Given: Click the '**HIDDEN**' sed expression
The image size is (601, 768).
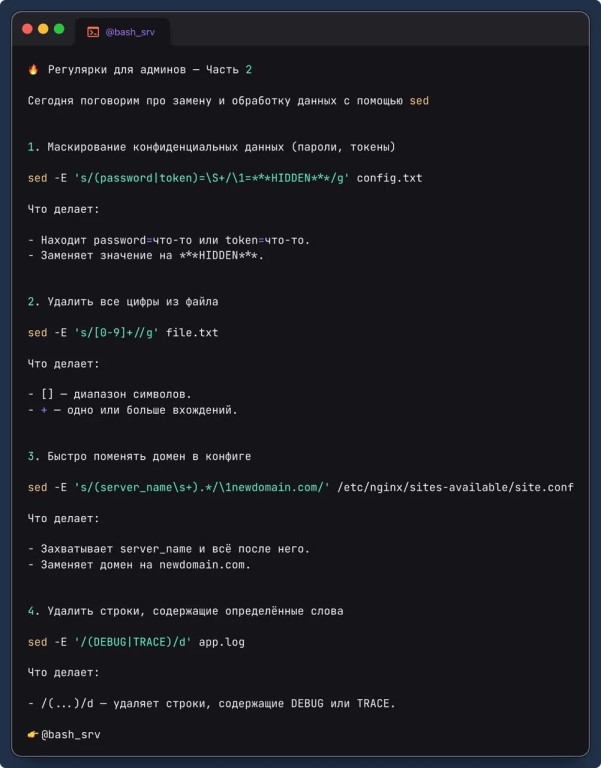Looking at the screenshot, I should [212, 178].
